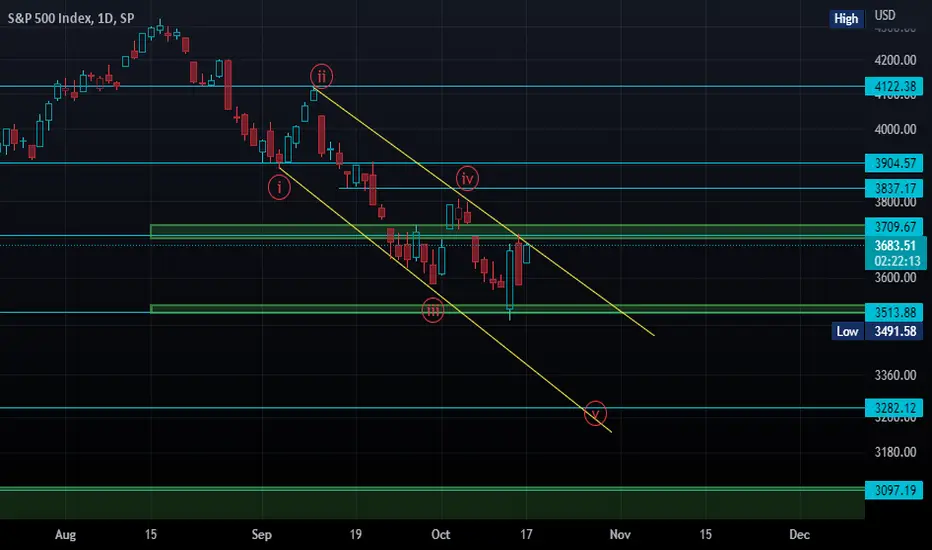Click the Nov label on time axis
The height and width of the screenshot is (550, 932).
click(x=620, y=535)
